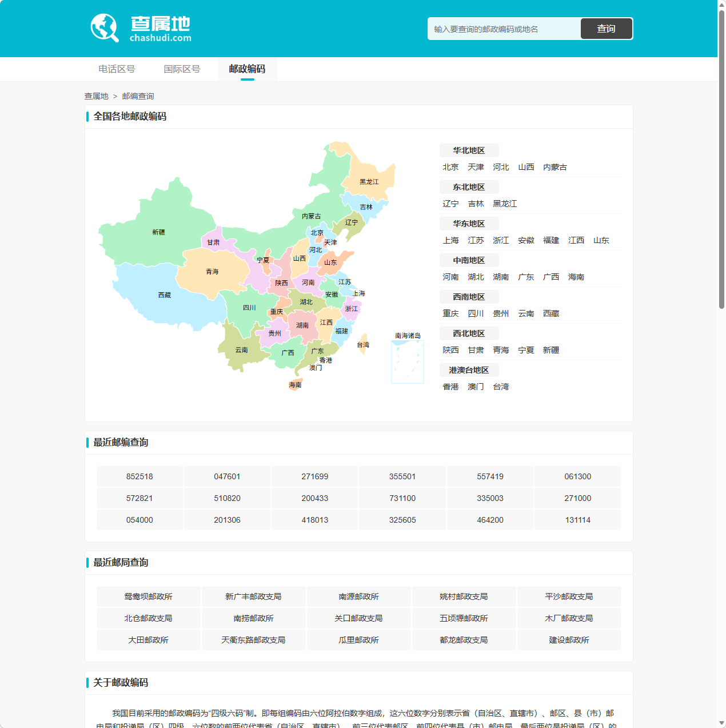726x728 pixels.
Task: Open the 邮政编码 tab
Action: coord(246,69)
